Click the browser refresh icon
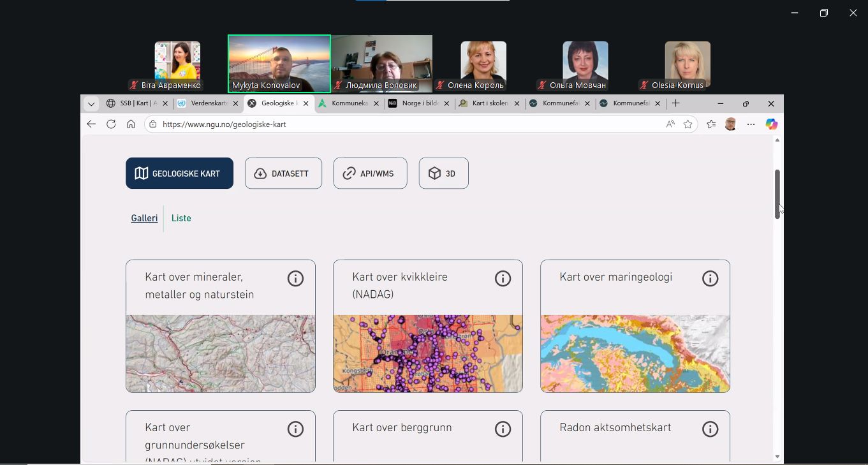This screenshot has width=868, height=465. click(111, 124)
